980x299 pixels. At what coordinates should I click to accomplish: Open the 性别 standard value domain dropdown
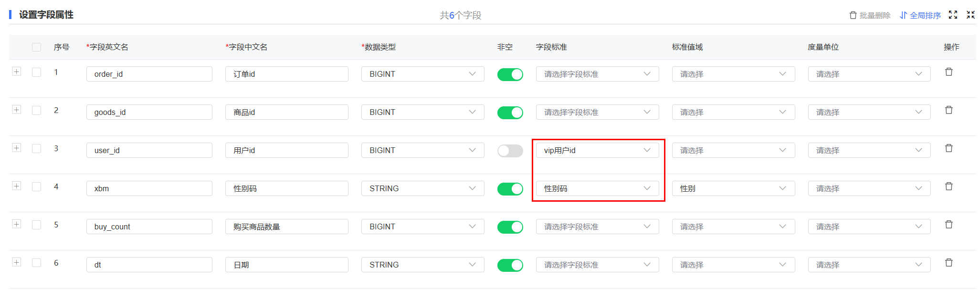coord(733,188)
